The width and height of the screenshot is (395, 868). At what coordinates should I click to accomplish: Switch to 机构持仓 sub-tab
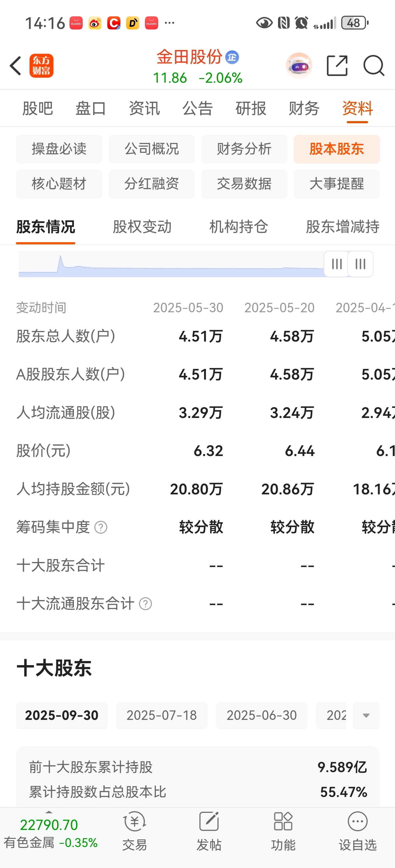239,226
